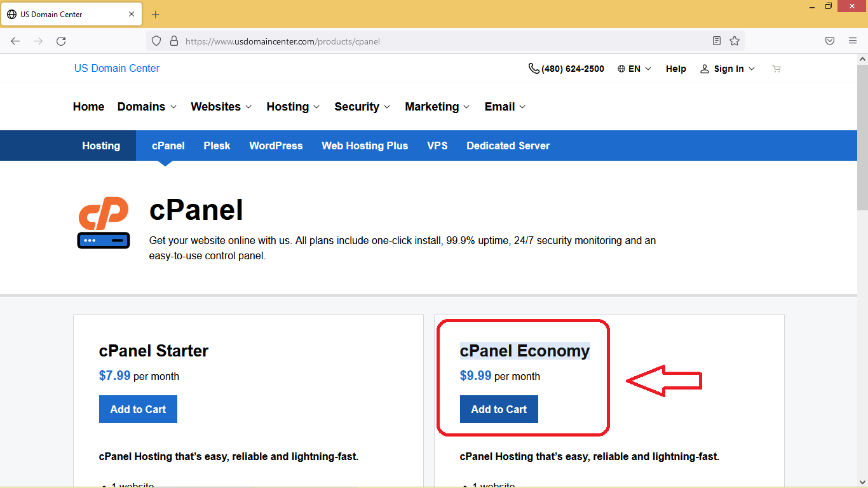Expand the Domains menu
The height and width of the screenshot is (488, 868).
coord(147,107)
